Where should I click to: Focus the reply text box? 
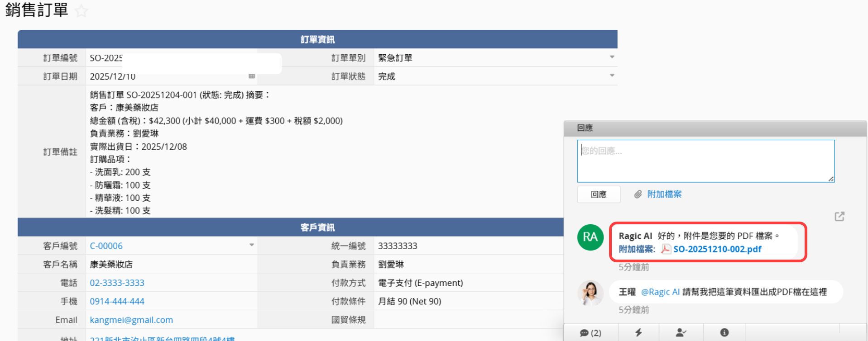click(x=705, y=161)
